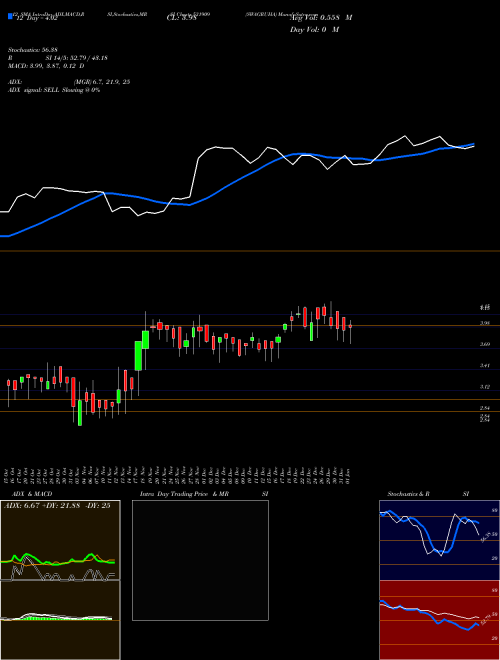This screenshot has height=660, width=500.
Task: Click the 'CL: 3.98' closing price label
Action: 182,18
